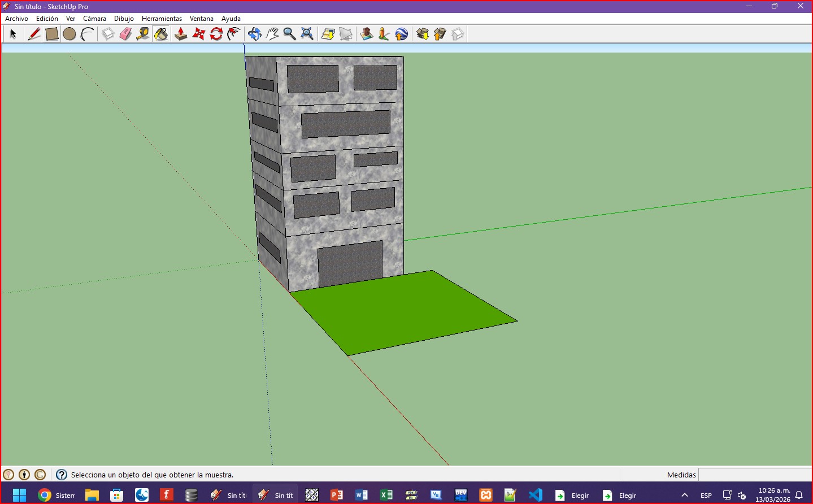813x504 pixels.
Task: Click the Zoom Extents tool
Action: click(307, 34)
